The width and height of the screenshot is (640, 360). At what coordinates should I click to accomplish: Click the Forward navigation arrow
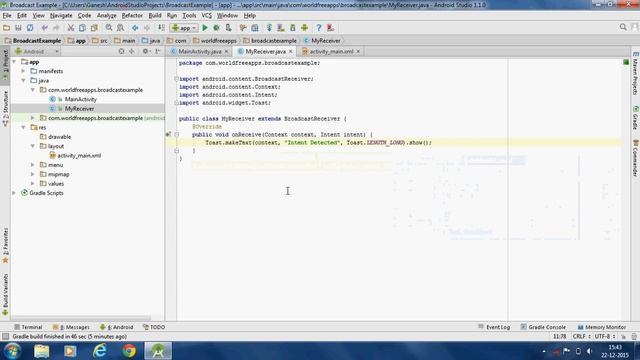[147, 28]
